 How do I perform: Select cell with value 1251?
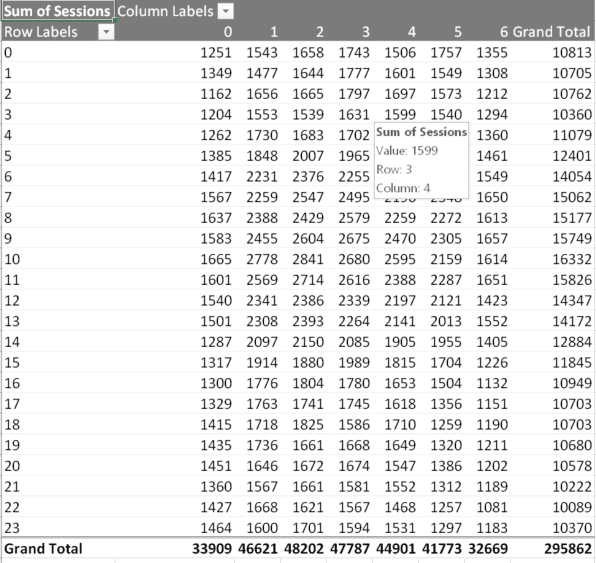coord(216,52)
